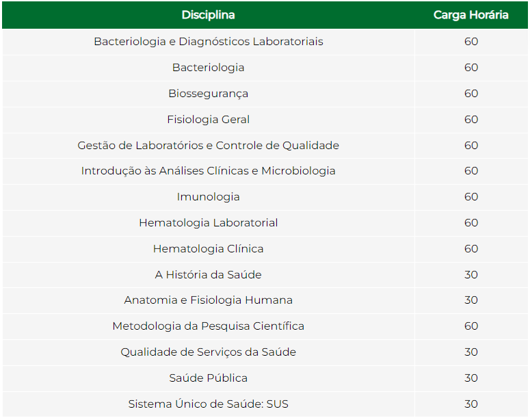Click the hours value for Biossegurança

(471, 94)
